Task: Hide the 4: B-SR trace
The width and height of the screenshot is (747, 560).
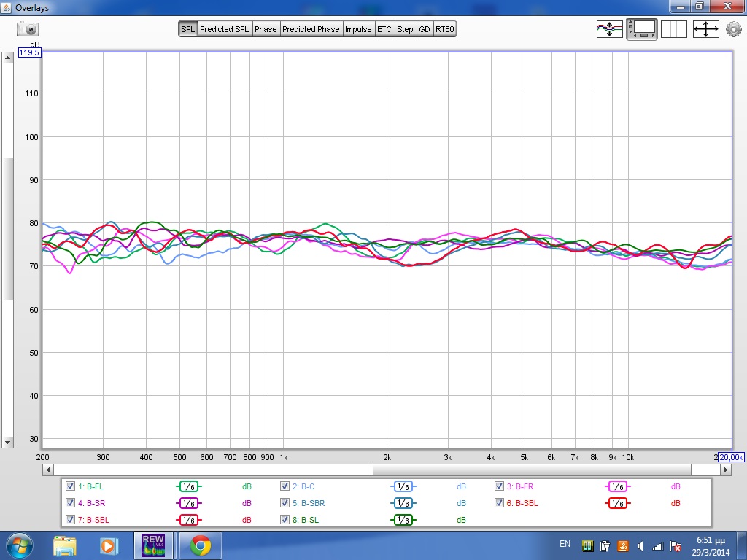Action: [70, 503]
